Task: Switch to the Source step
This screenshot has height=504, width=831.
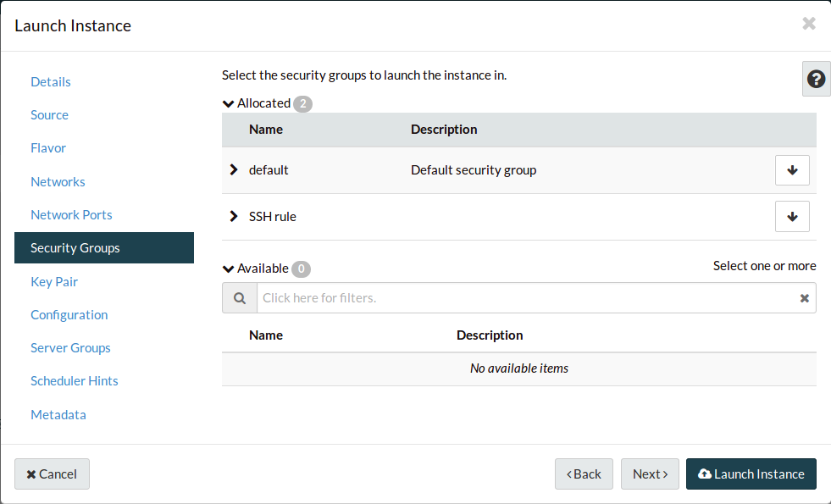Action: point(49,115)
